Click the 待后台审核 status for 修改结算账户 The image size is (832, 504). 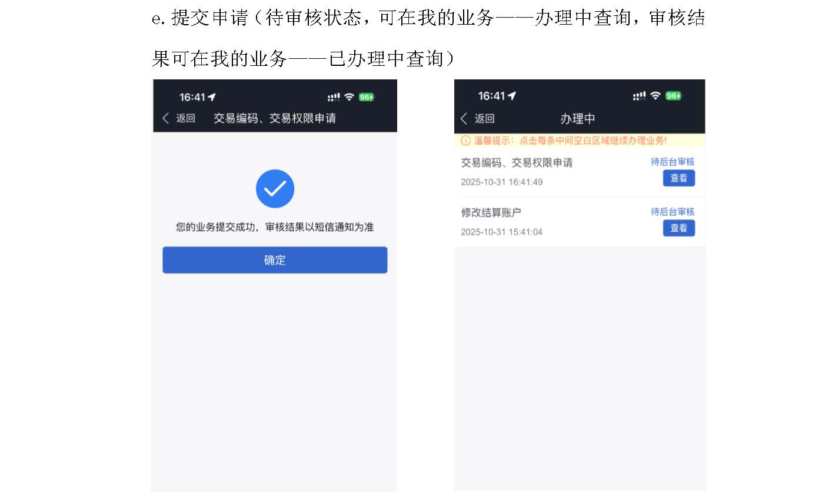coord(673,212)
